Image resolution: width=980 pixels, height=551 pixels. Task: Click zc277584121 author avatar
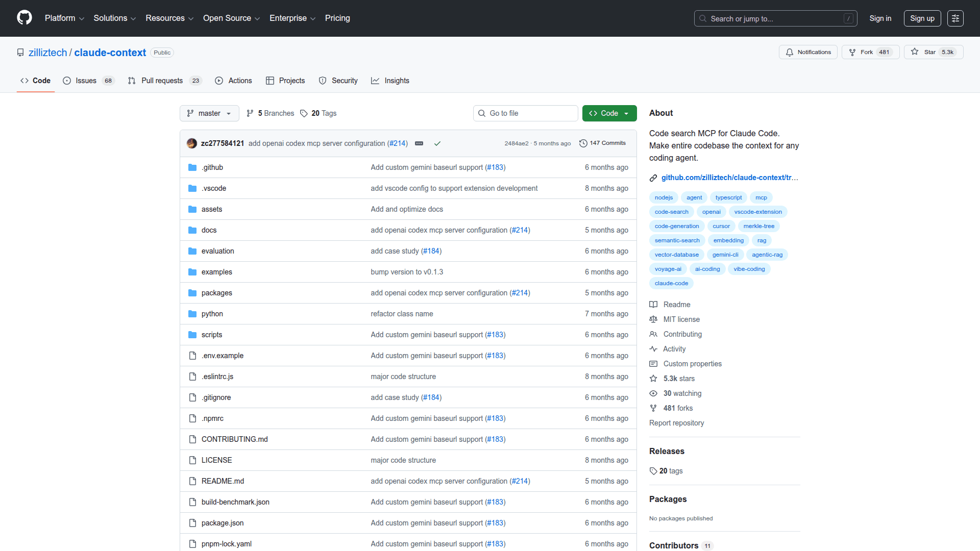click(192, 143)
